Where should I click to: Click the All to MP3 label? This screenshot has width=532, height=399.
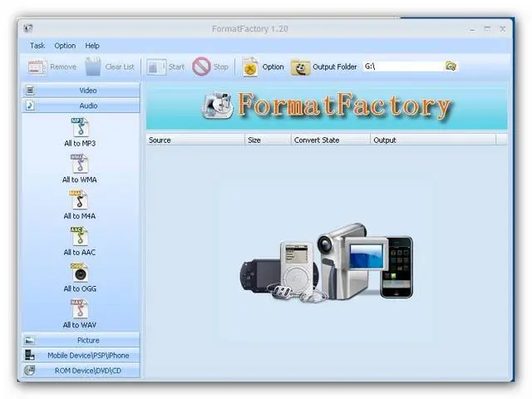pyautogui.click(x=80, y=143)
